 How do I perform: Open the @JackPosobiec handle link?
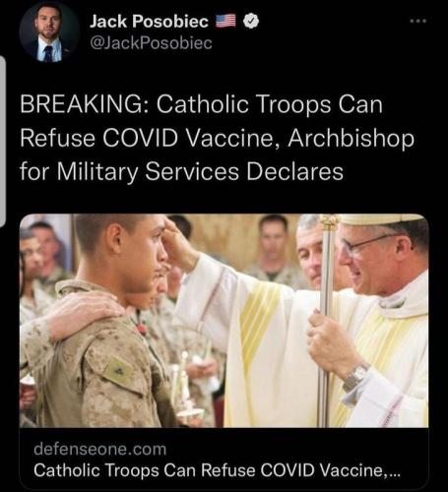coord(151,43)
